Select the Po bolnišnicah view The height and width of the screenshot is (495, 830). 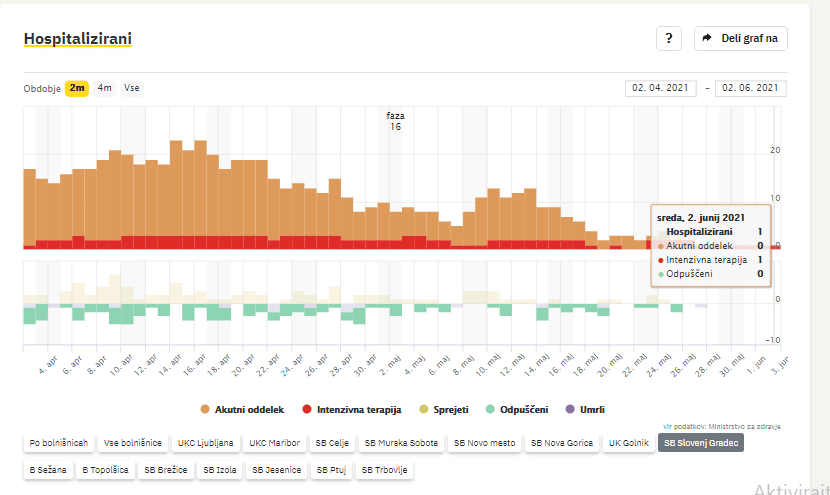point(59,442)
